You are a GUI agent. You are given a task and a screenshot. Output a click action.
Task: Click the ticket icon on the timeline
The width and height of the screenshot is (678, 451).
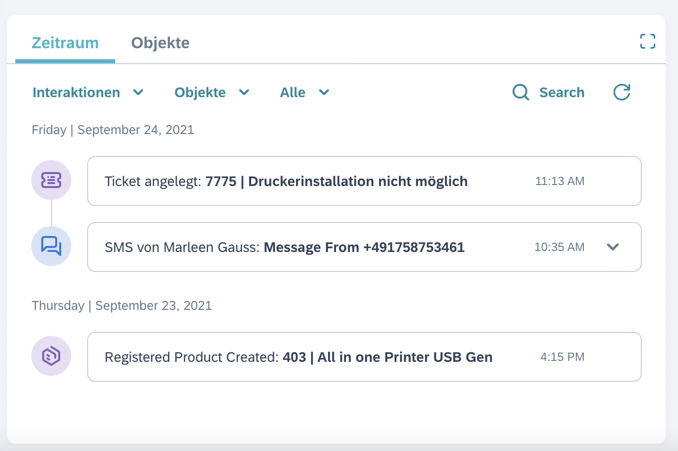(51, 181)
